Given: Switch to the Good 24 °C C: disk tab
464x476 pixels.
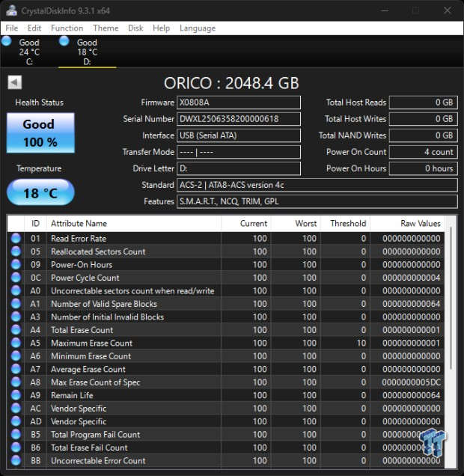Looking at the screenshot, I should click(29, 52).
